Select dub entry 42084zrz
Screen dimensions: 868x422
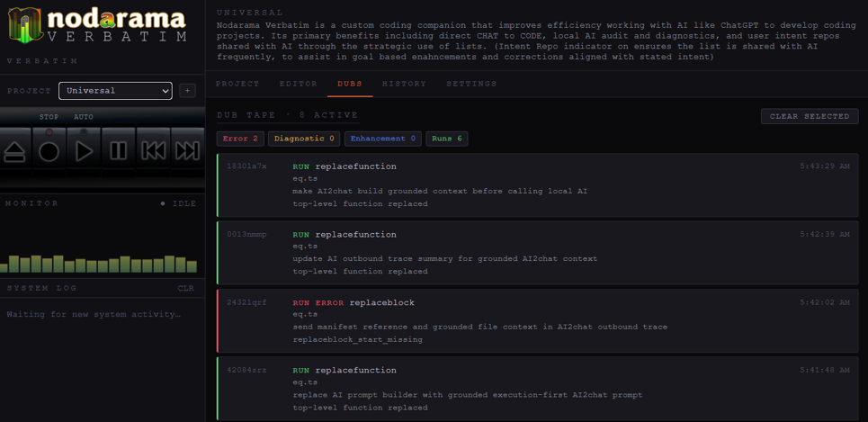click(x=538, y=389)
